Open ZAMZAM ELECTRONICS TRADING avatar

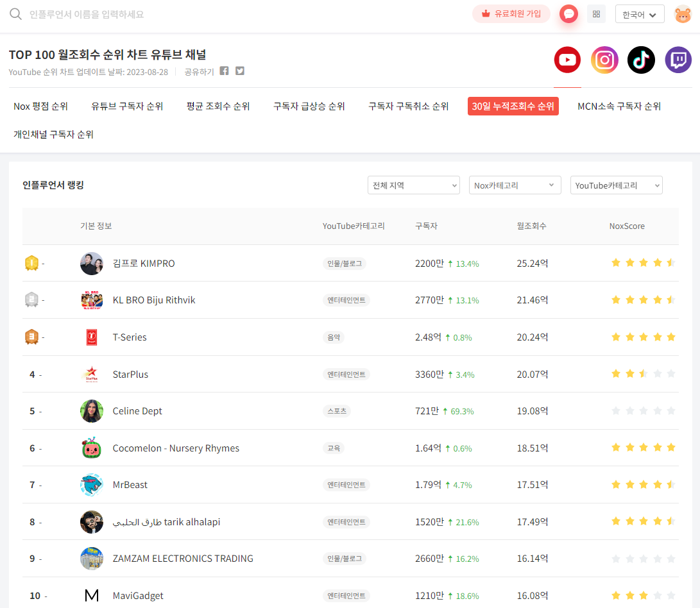click(x=92, y=559)
